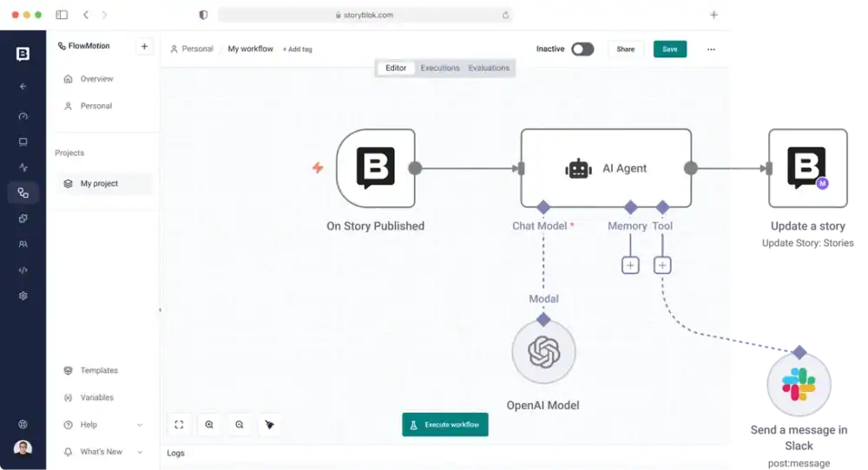Toggle the browser sidebar icon
The height and width of the screenshot is (470, 868).
(62, 15)
